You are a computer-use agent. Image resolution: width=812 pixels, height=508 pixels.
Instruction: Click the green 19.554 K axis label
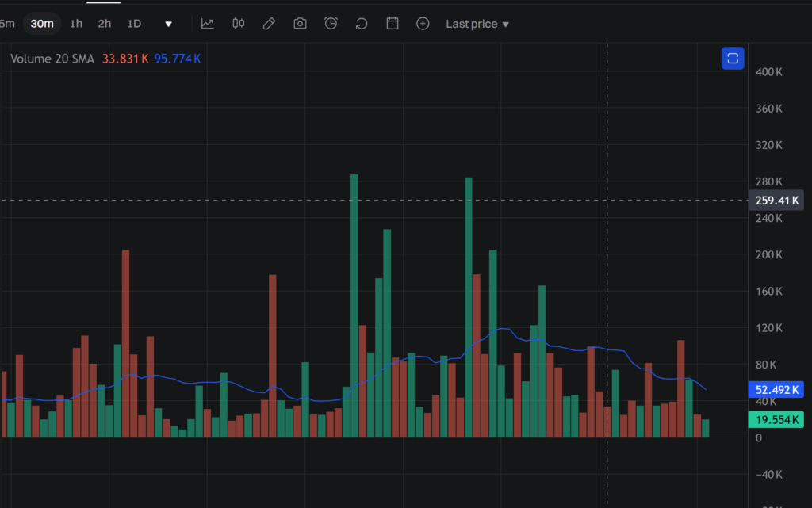[x=776, y=419]
